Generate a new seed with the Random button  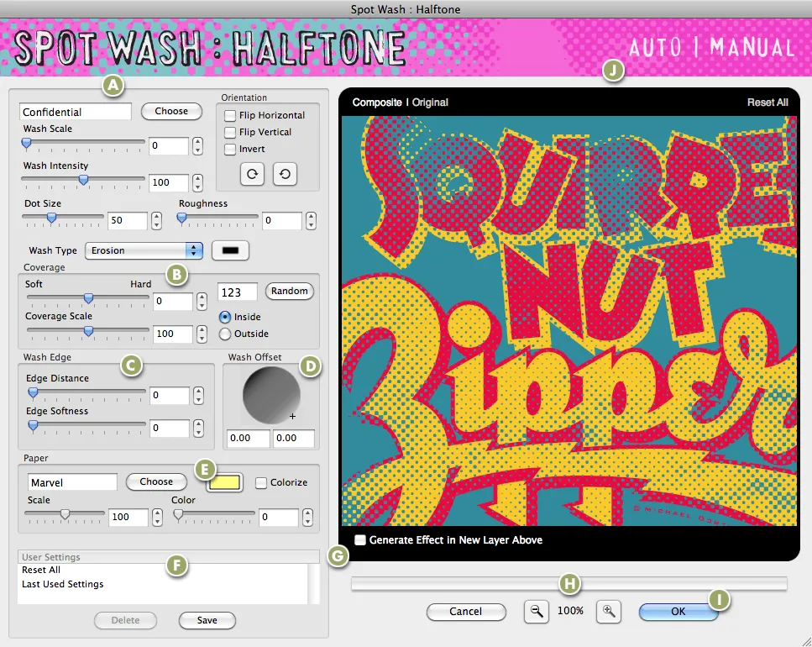point(289,292)
